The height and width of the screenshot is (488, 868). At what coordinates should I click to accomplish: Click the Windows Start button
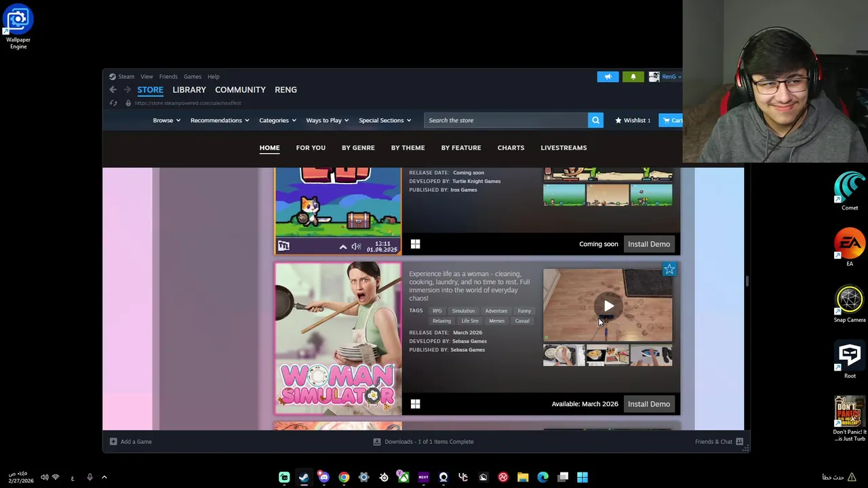point(583,477)
